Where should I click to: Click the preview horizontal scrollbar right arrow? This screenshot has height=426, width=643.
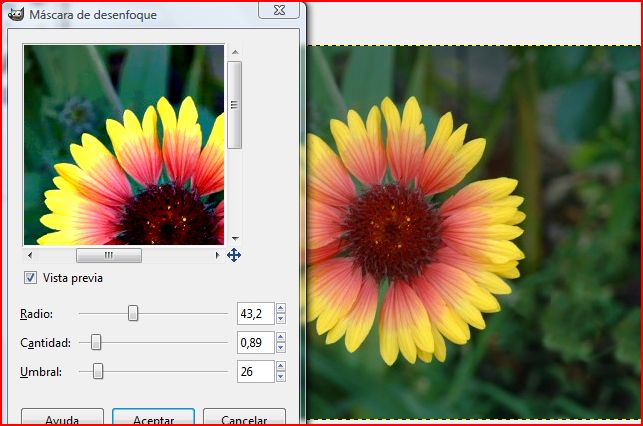[x=217, y=255]
